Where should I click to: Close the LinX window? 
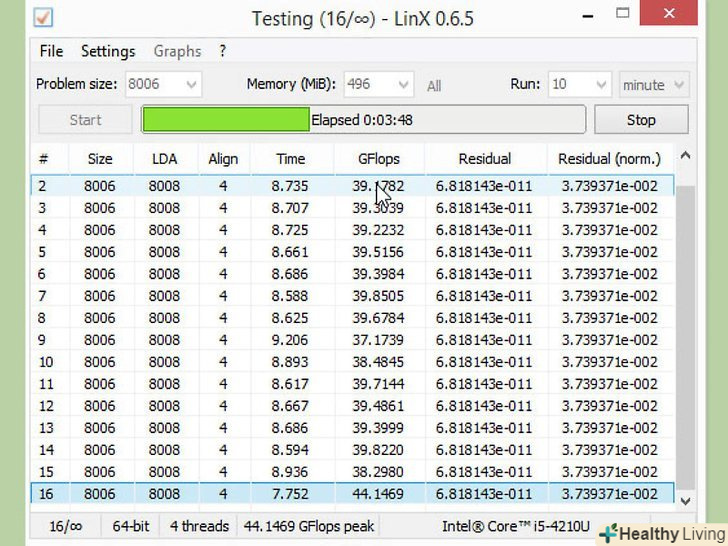point(669,13)
